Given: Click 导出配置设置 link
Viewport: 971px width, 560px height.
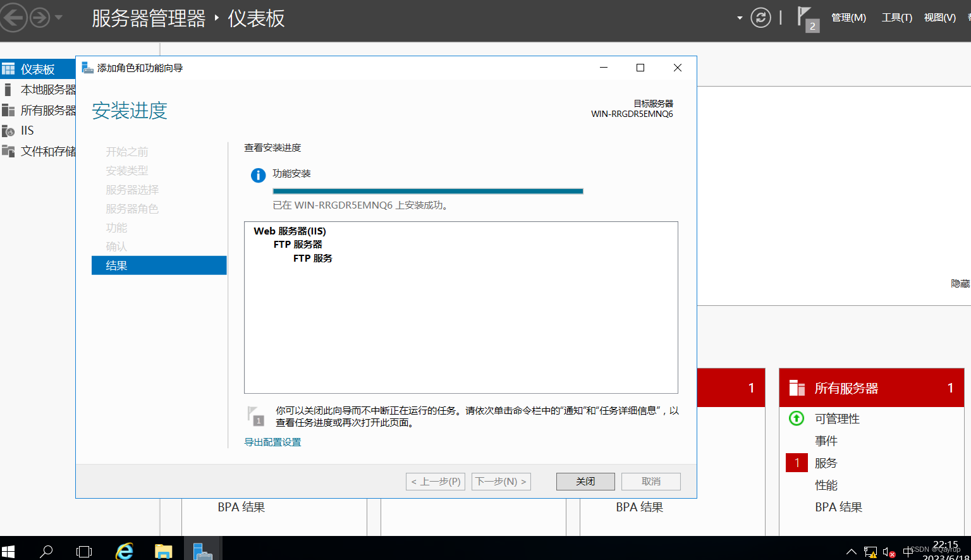Looking at the screenshot, I should (x=272, y=441).
